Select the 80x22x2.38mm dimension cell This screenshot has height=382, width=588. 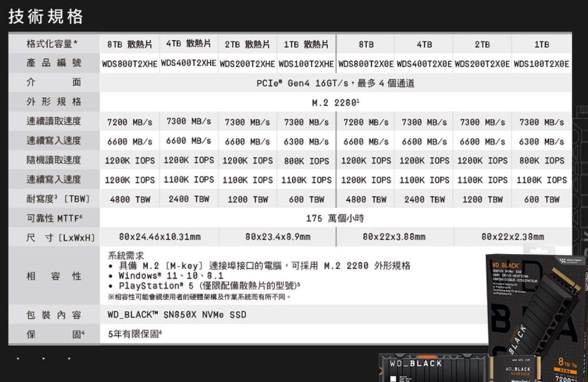pos(512,237)
